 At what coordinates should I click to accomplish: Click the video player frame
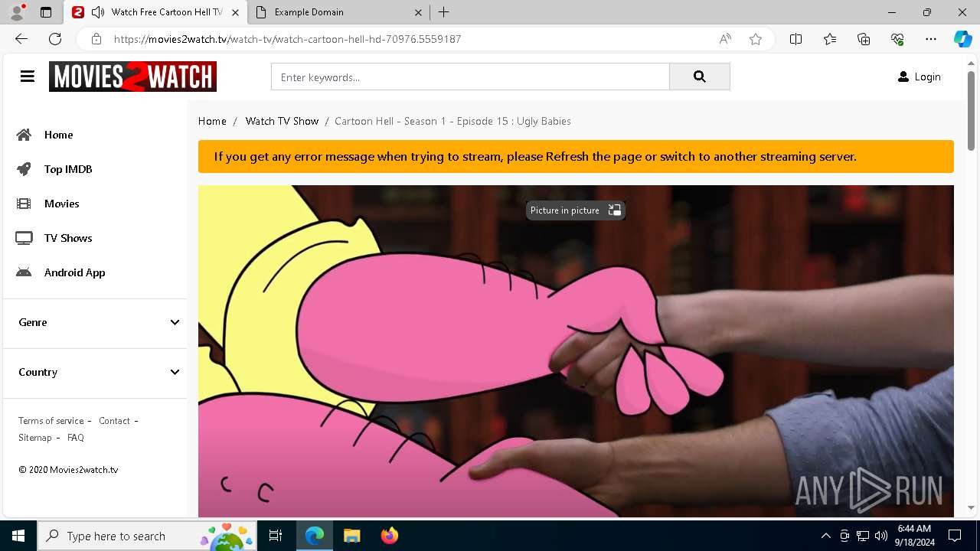coord(576,351)
